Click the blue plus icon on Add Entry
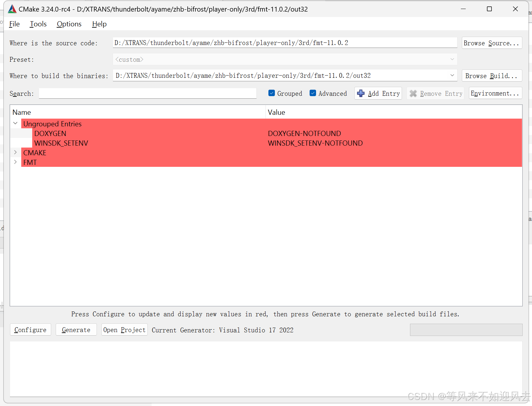Viewport: 532px width, 406px height. point(361,93)
